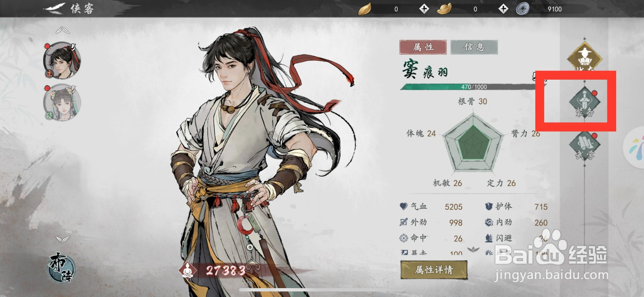644x297 pixels.
Task: Go back via the 侠客 feather icon
Action: click(x=55, y=8)
